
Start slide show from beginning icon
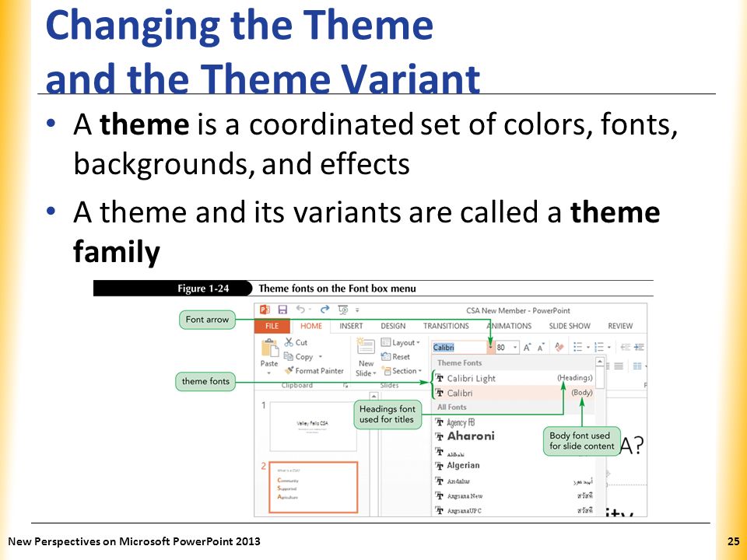343,310
